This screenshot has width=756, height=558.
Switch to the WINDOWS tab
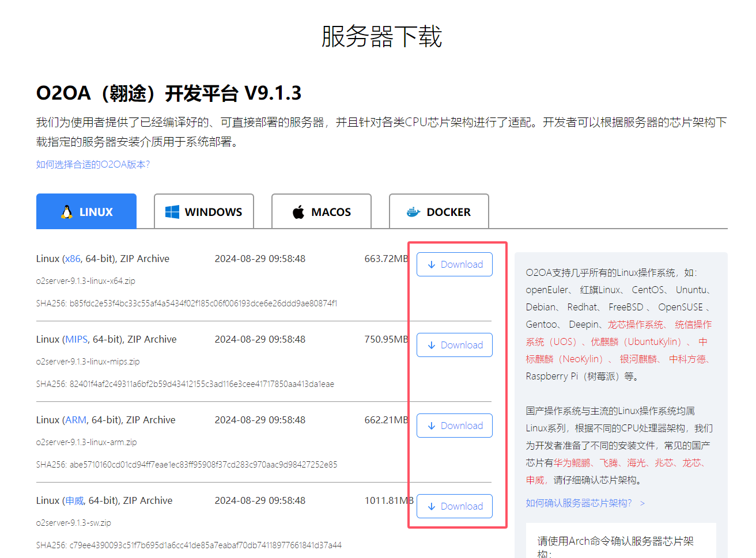pos(204,211)
